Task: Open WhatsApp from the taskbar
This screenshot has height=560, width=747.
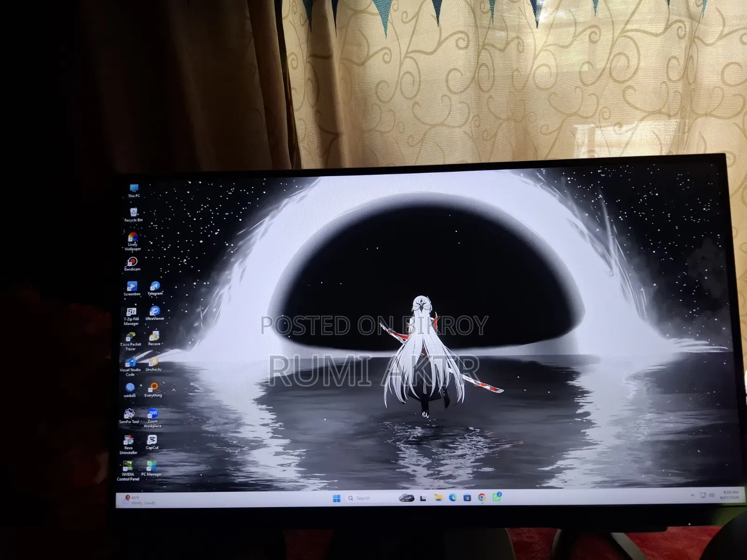Action: pyautogui.click(x=497, y=497)
